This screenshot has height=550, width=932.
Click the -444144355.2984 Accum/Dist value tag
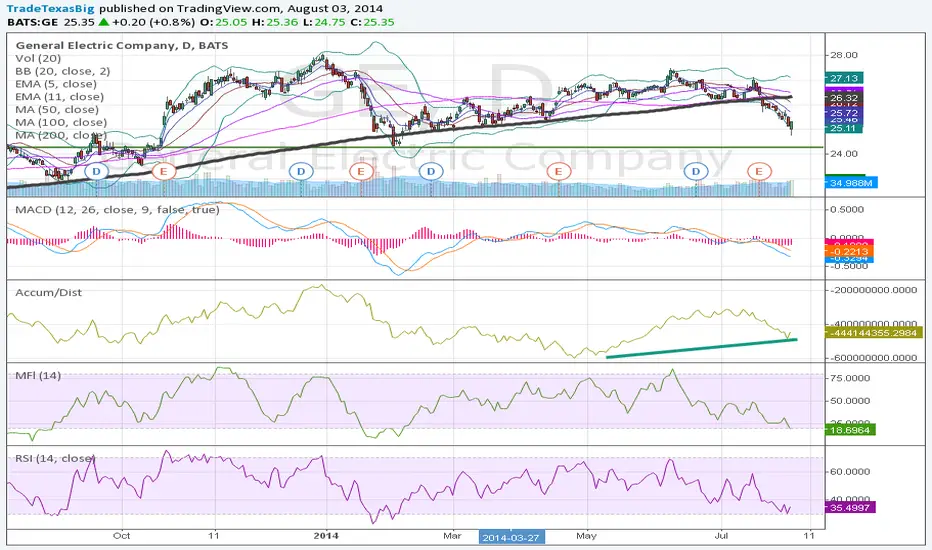[874, 333]
